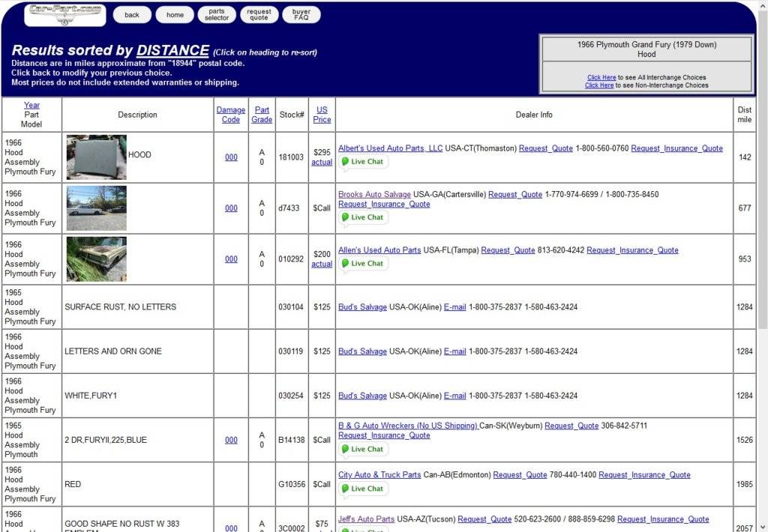This screenshot has width=768, height=532.
Task: Start Live Chat with City Auto & Truck Parts
Action: [363, 489]
